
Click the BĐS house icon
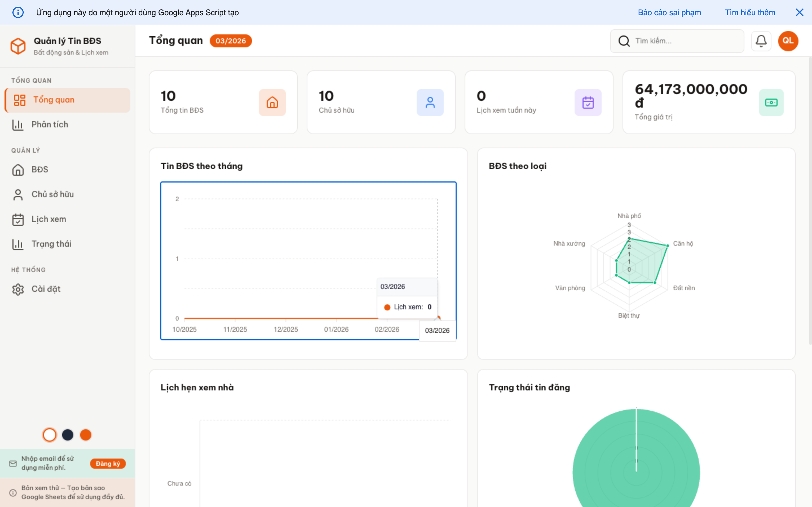18,169
